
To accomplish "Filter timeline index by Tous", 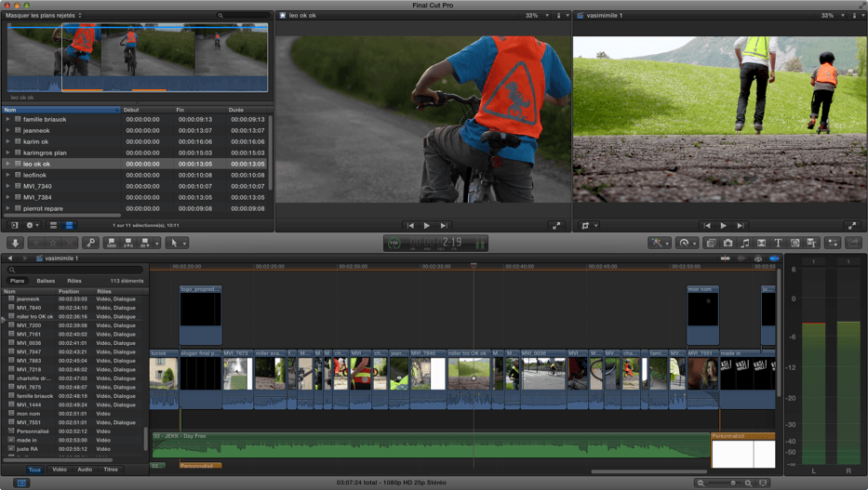I will 34,470.
